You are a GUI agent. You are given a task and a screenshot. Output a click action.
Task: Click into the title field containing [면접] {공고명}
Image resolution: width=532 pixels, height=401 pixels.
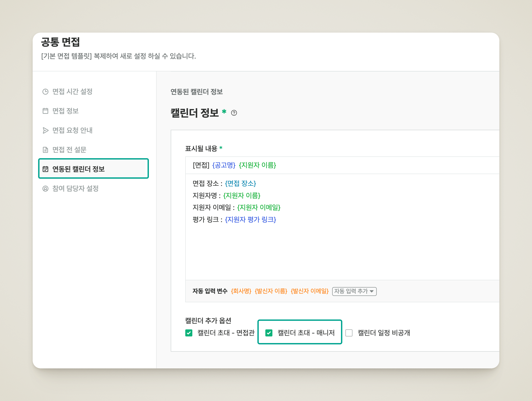[x=342, y=165]
